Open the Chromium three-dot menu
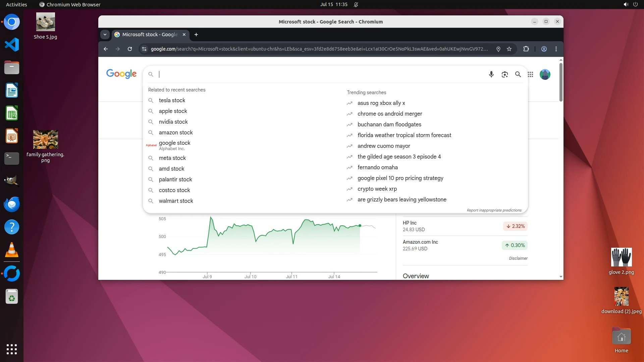Screen dimensions: 644x362 pyautogui.click(x=556, y=49)
